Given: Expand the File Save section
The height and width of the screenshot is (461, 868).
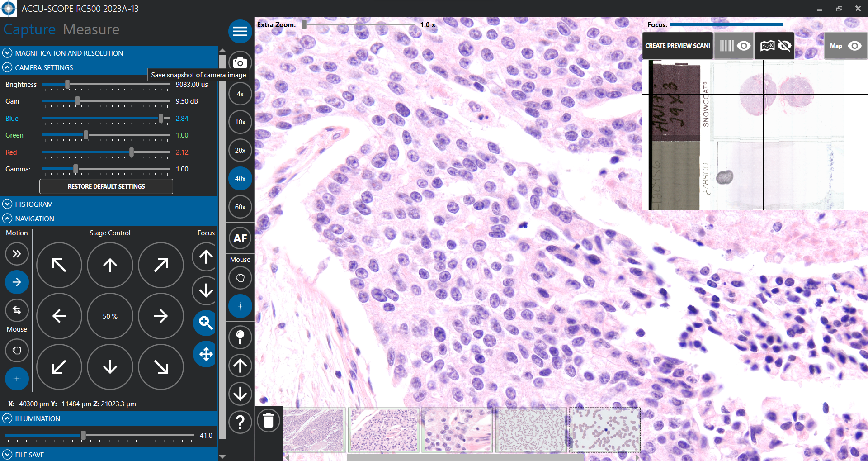Looking at the screenshot, I should point(109,455).
